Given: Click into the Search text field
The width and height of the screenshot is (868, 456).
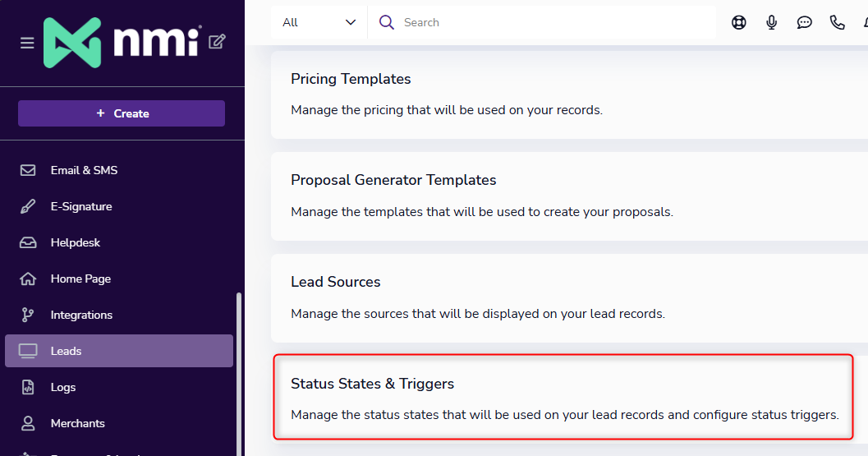Looking at the screenshot, I should tap(550, 22).
